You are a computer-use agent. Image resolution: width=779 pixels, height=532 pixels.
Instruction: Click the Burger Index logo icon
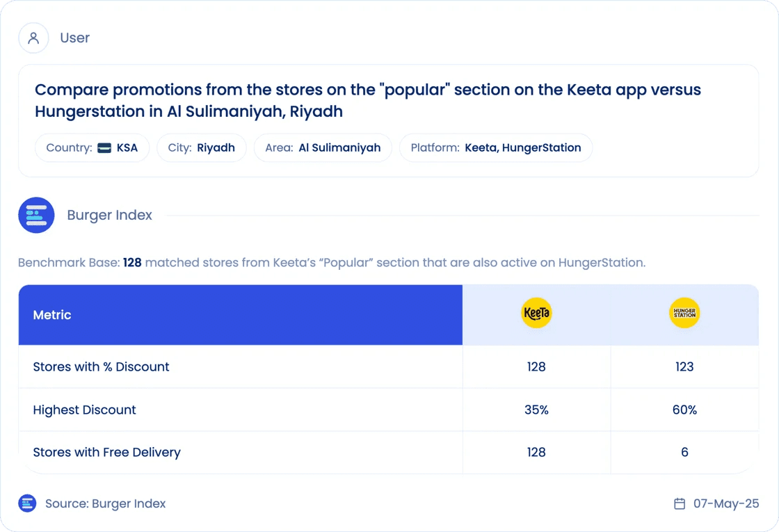(x=36, y=215)
